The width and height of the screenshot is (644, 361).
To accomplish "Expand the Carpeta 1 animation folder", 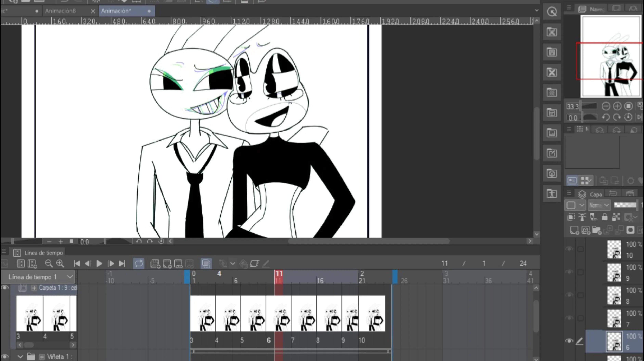I will 34,288.
